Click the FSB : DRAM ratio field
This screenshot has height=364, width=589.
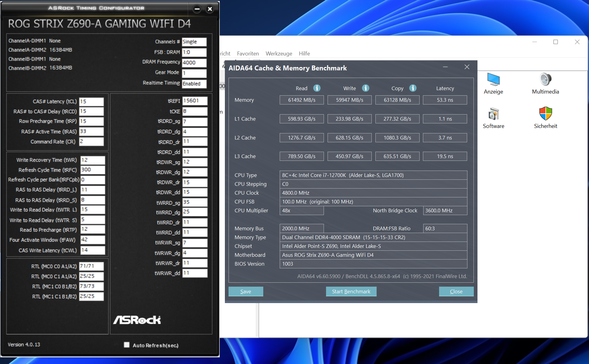194,52
